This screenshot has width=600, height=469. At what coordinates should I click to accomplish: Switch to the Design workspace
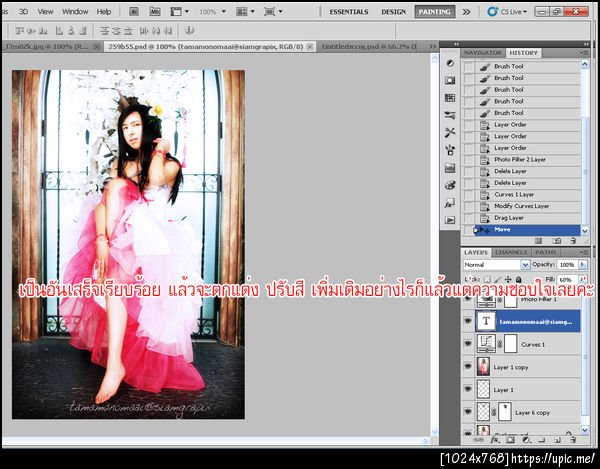[x=393, y=12]
